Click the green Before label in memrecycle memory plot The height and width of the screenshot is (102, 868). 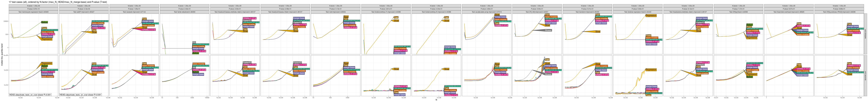tap(44, 22)
